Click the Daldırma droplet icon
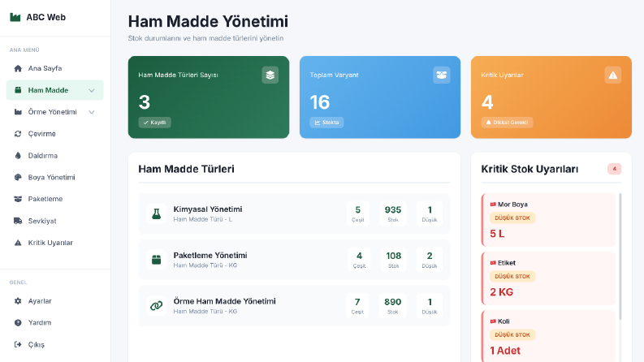644x362 pixels. pos(18,156)
